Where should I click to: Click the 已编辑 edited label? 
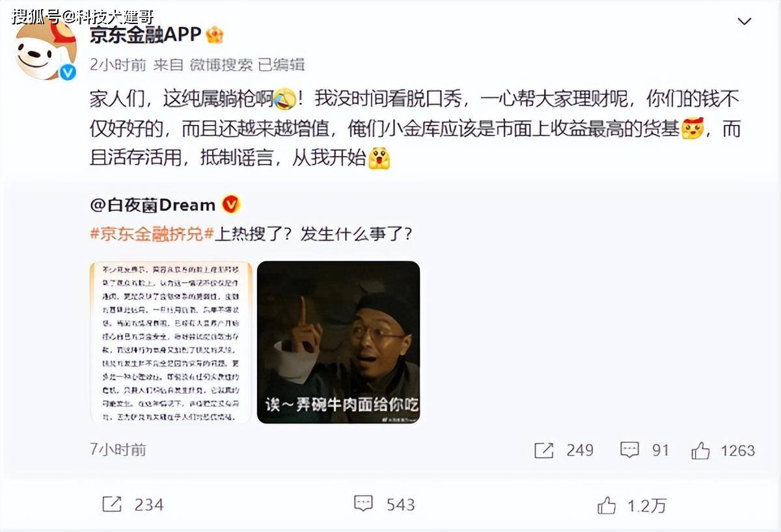click(x=281, y=64)
